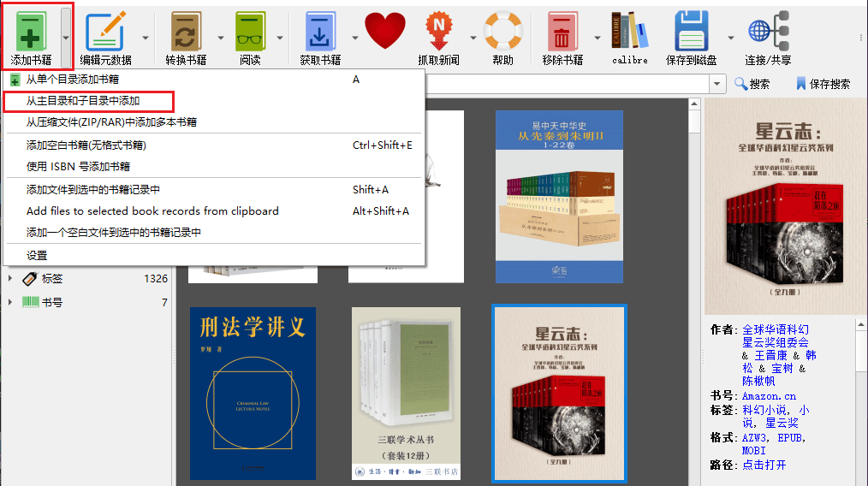Click author link 王晋康
The width and height of the screenshot is (868, 486).
click(770, 355)
